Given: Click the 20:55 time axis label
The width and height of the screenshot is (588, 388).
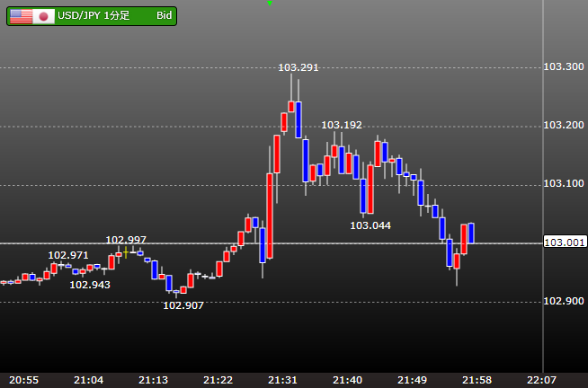Looking at the screenshot, I should (x=24, y=380).
